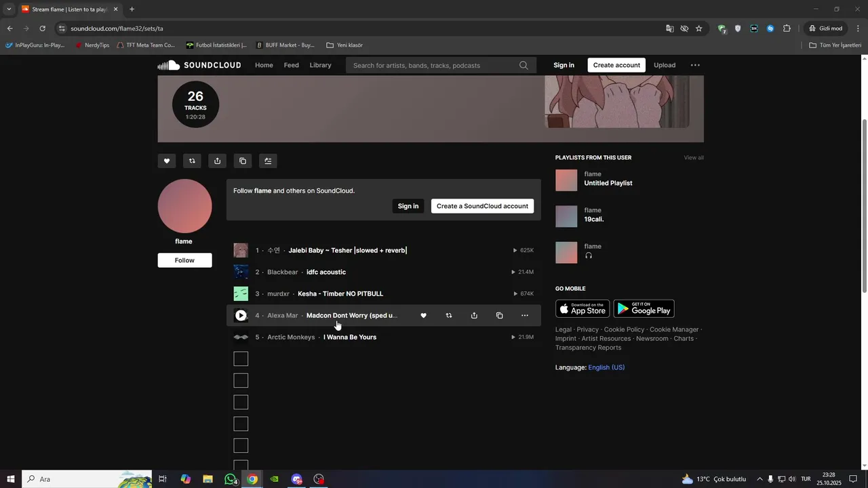Open the Language English (US) selector
This screenshot has height=488, width=868.
coord(606,367)
